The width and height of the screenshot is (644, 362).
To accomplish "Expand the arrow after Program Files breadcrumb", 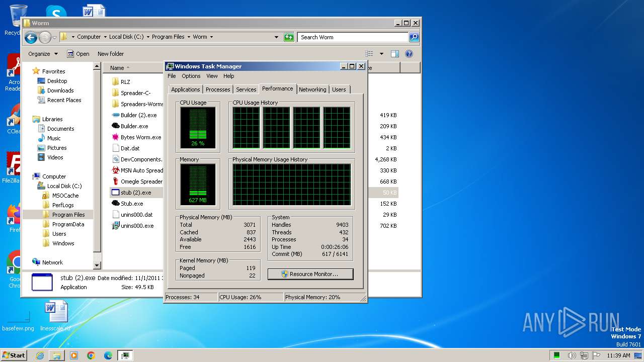I will click(x=189, y=37).
